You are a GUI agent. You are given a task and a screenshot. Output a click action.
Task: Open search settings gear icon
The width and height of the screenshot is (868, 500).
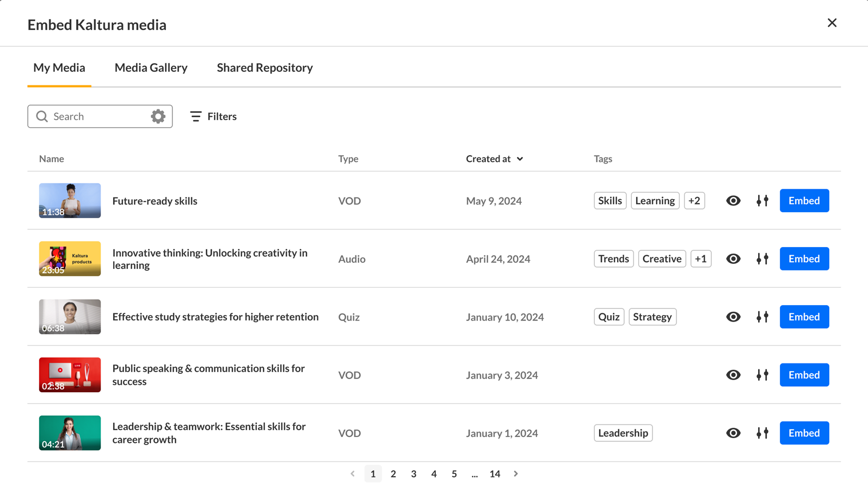(x=158, y=116)
